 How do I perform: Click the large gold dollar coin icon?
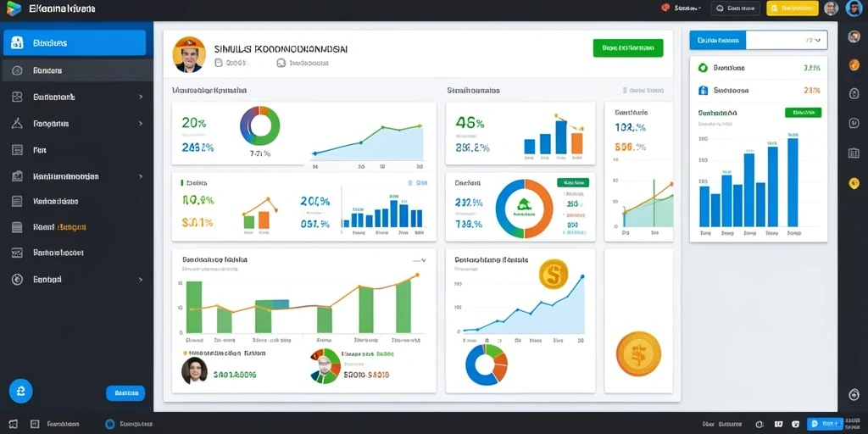(638, 353)
